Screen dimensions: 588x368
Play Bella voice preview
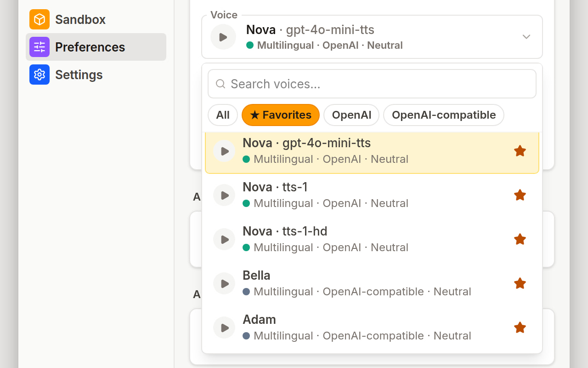click(x=224, y=283)
